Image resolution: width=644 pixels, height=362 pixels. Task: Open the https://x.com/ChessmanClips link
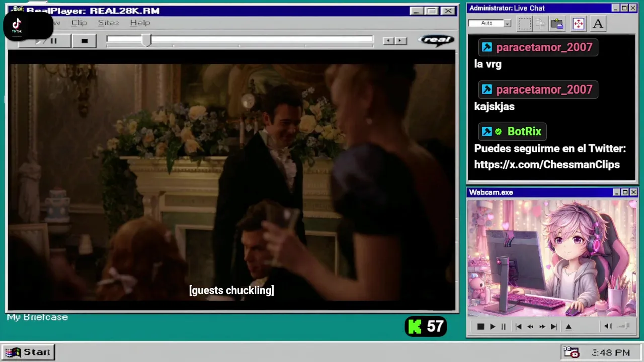pos(547,164)
